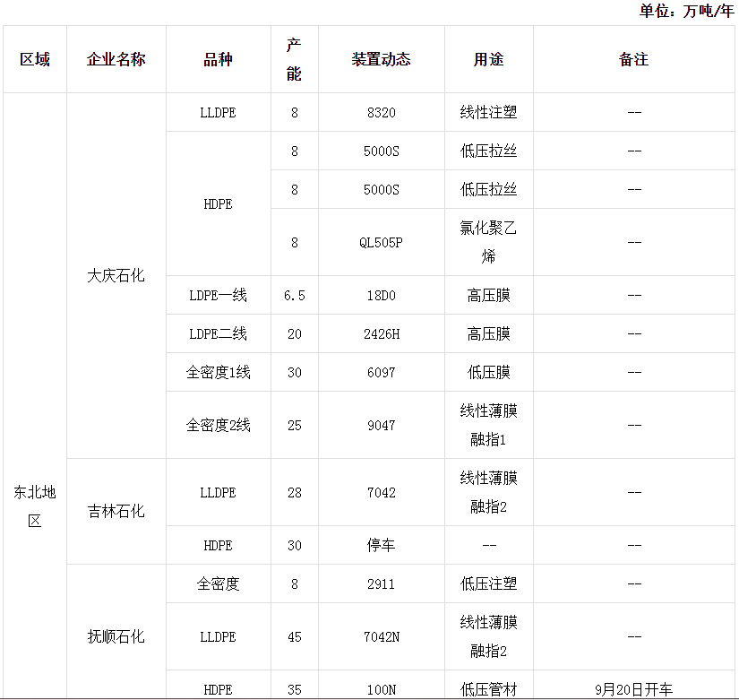The image size is (739, 700).
Task: Click the 7042 device status cell
Action: [x=382, y=492]
